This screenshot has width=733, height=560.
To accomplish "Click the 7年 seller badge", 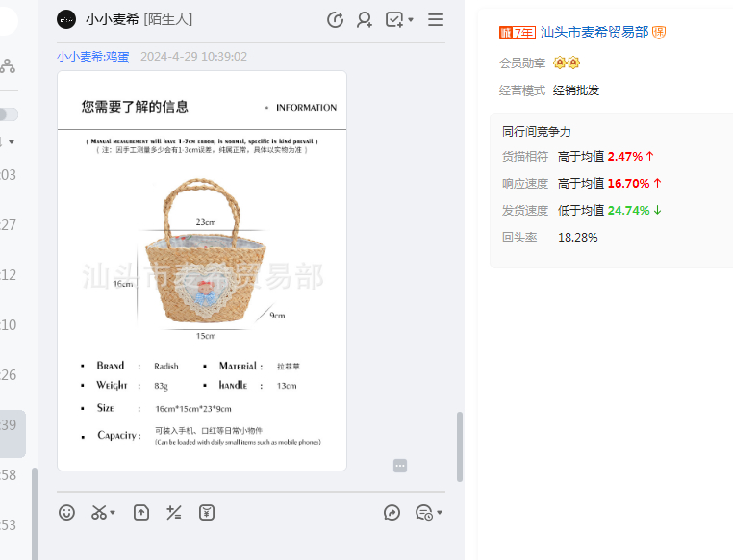I will (517, 33).
